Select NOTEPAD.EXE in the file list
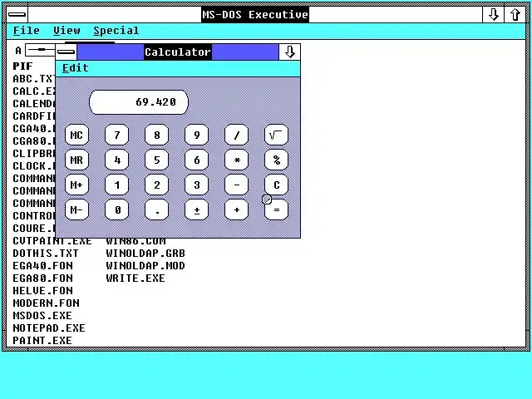The image size is (532, 399). pos(49,328)
